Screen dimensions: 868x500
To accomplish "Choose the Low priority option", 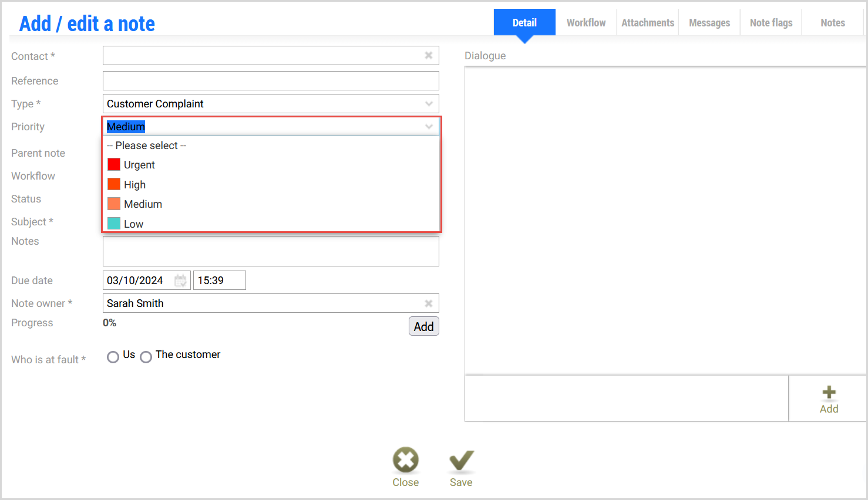I will tap(271, 224).
